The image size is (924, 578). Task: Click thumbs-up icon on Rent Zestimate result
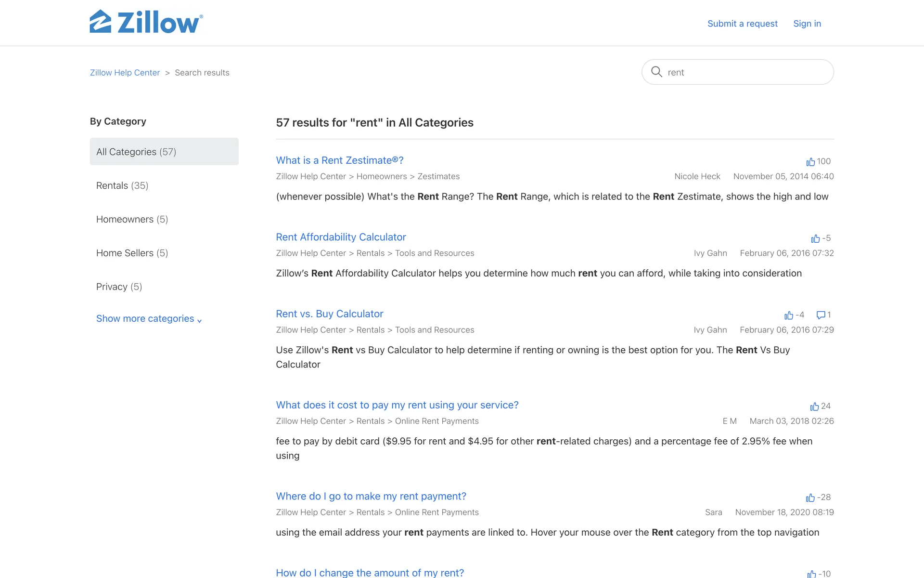point(810,162)
